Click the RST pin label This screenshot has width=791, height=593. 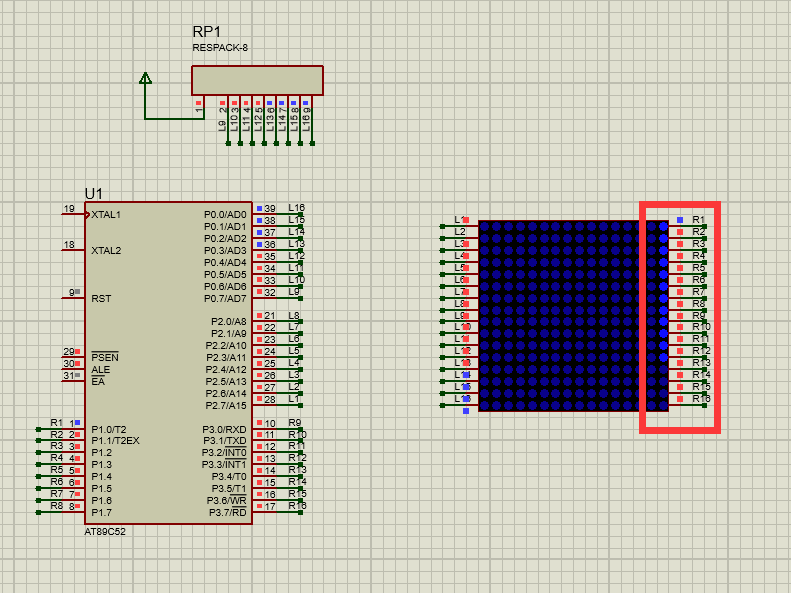coord(101,299)
